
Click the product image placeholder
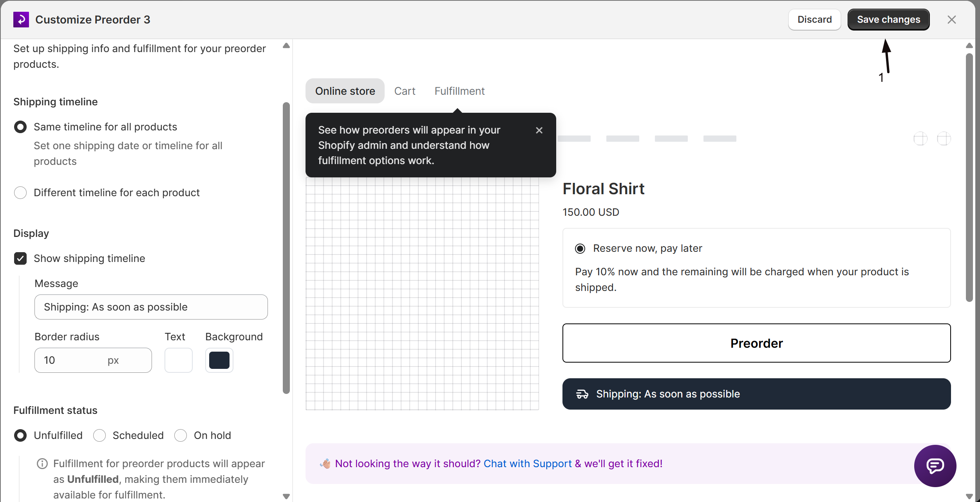[x=422, y=294]
